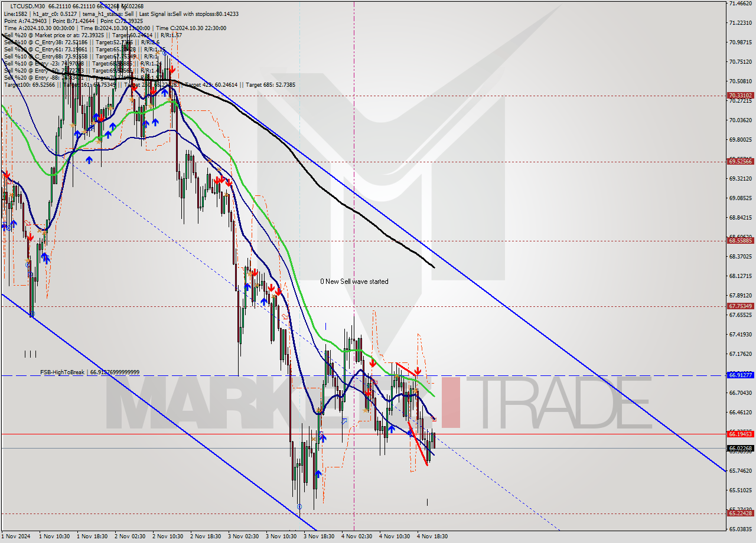756x543 pixels.
Task: Click the red 69.52566 price level tag
Action: coord(740,161)
